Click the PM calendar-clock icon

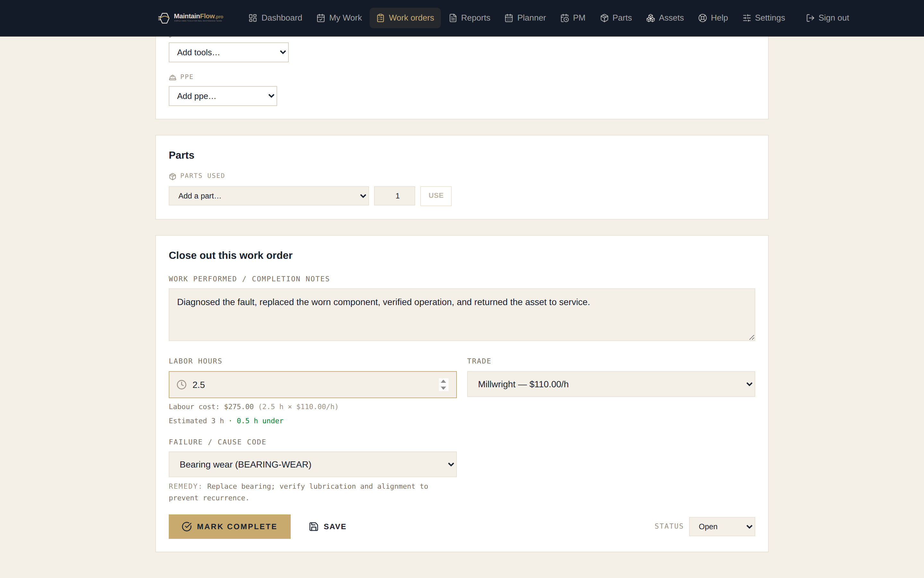(x=565, y=18)
